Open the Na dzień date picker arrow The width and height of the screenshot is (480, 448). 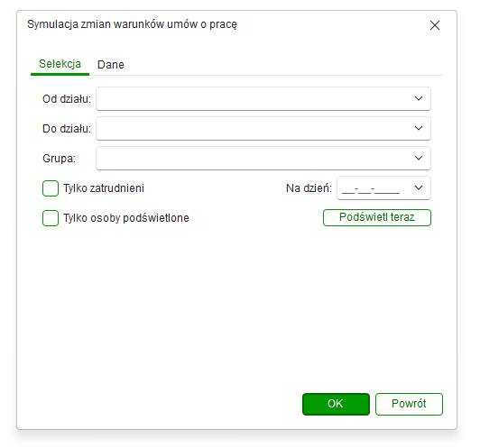(x=419, y=187)
